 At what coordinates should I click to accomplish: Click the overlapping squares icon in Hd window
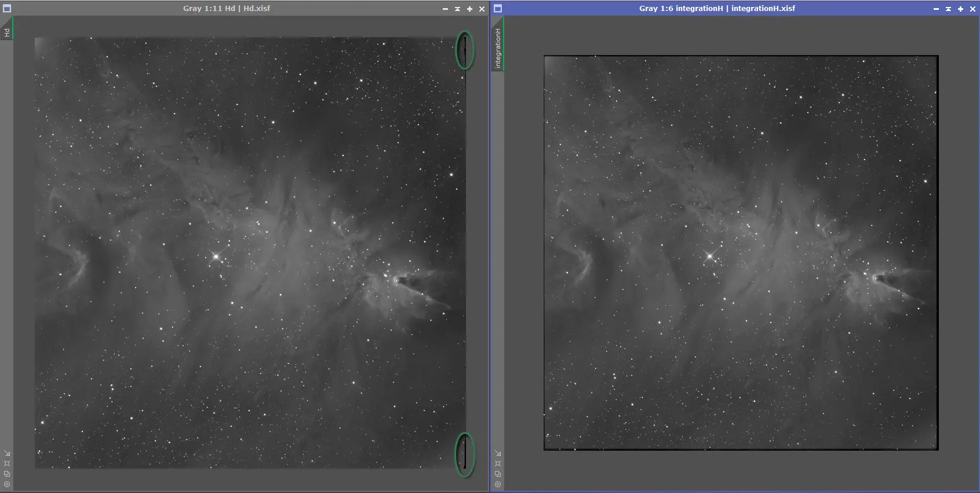[x=7, y=474]
